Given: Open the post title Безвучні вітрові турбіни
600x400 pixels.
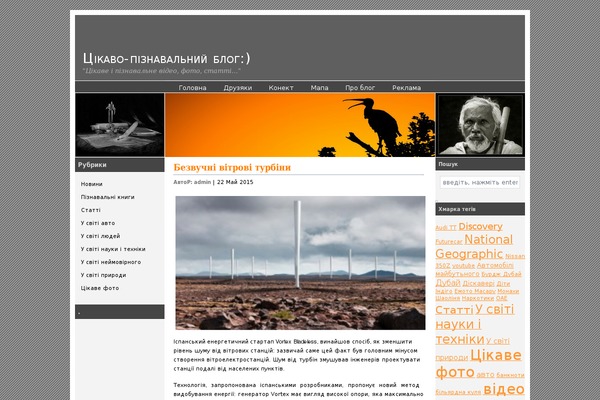Looking at the screenshot, I should (x=232, y=167).
